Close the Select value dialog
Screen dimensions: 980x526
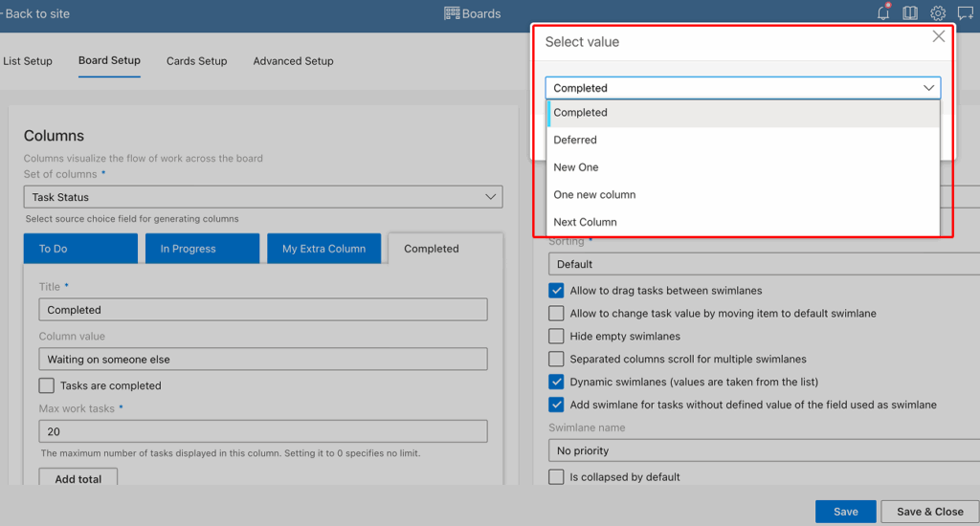(x=938, y=36)
